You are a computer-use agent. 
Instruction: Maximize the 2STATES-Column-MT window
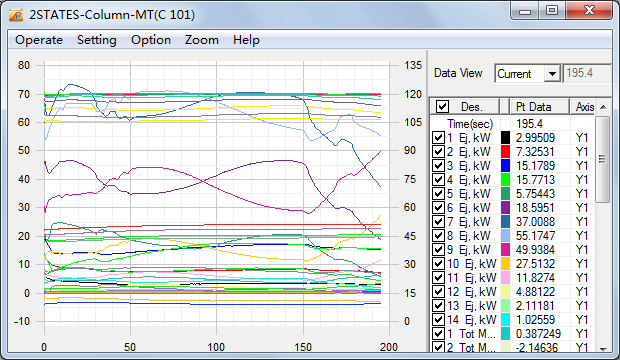coord(552,11)
